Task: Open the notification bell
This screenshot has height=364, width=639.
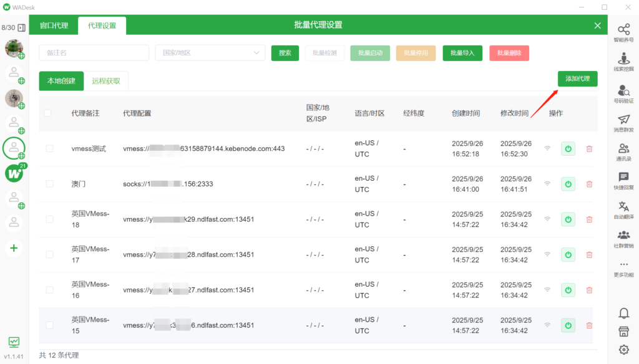Action: click(x=623, y=312)
